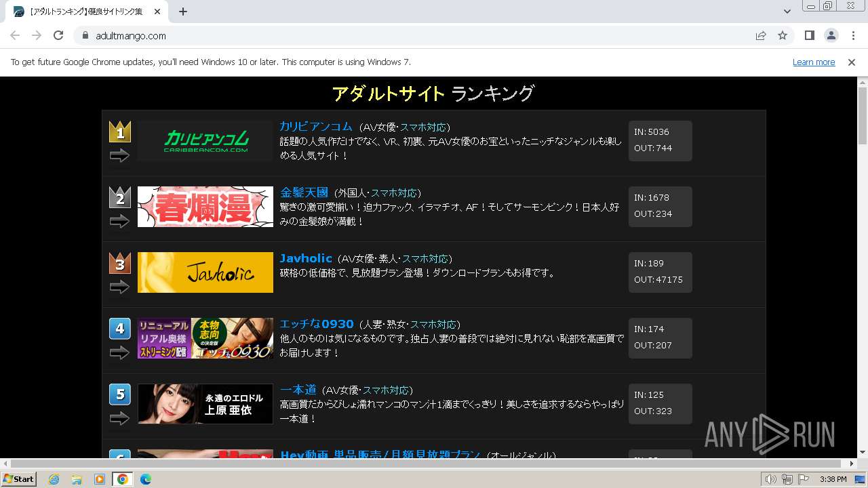868x488 pixels.
Task: Click the arrow under rank 1 crown
Action: click(119, 156)
